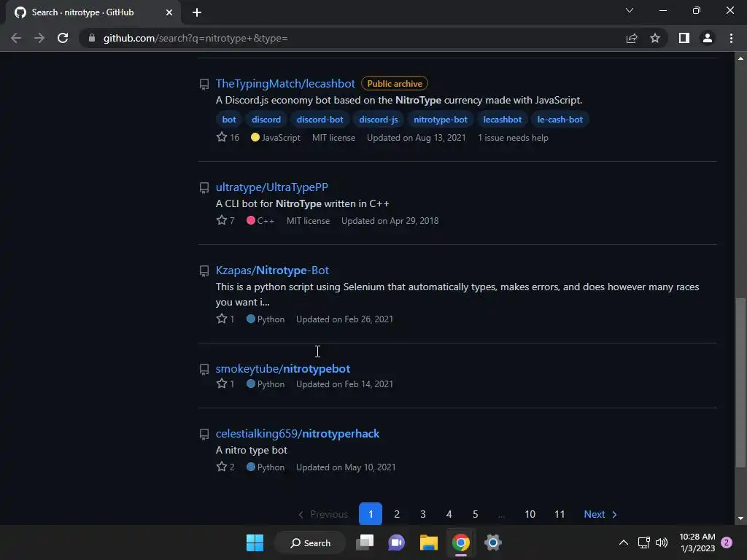The image size is (747, 560).
Task: Share this page icon in address bar
Action: tap(632, 38)
